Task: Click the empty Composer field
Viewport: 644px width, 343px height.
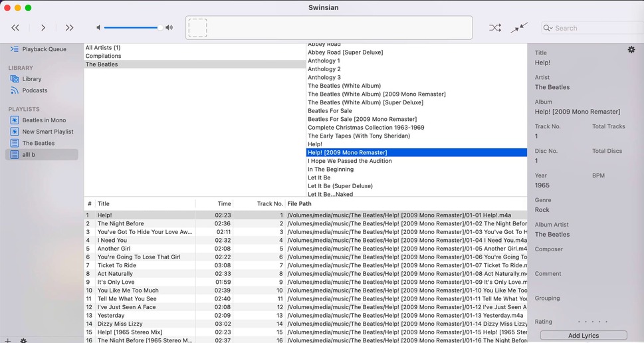Action: (x=584, y=259)
